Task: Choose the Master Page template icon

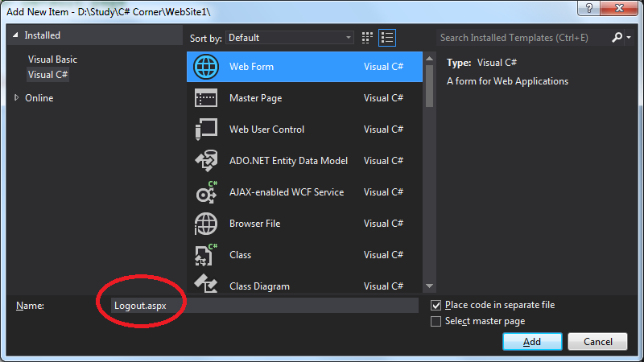Action: point(206,98)
